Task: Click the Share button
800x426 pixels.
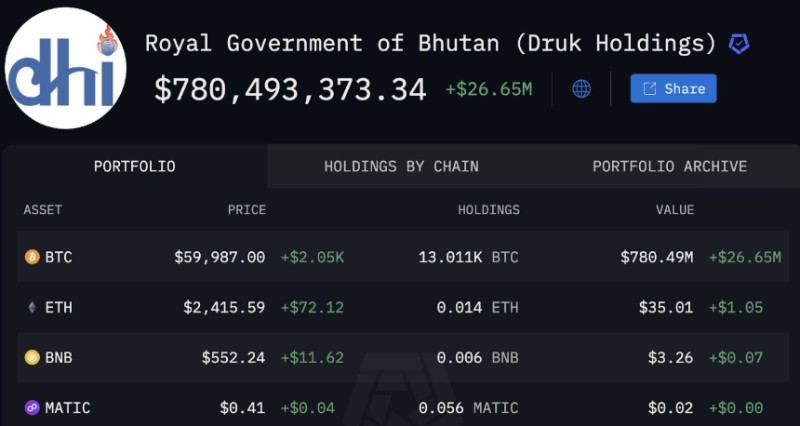Action: click(673, 89)
